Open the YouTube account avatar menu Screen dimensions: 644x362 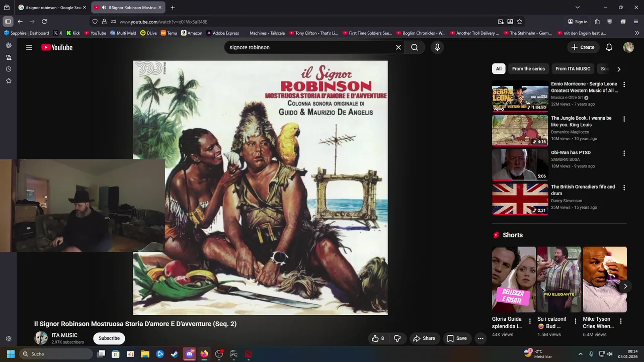click(x=628, y=47)
